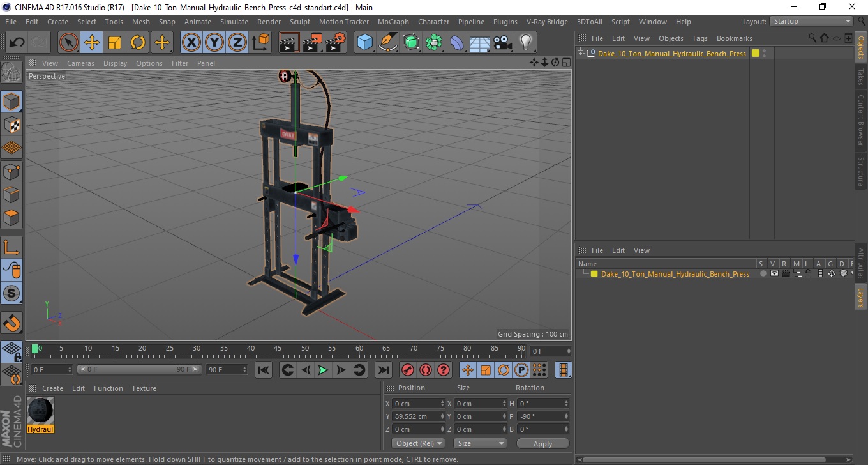This screenshot has width=868, height=465.
Task: Open the Function menu in material manager
Action: pos(108,388)
